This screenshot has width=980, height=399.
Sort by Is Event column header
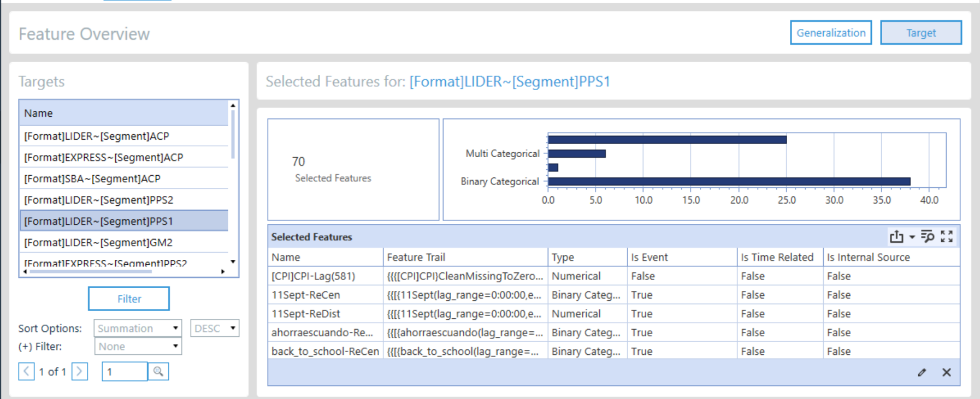click(x=682, y=257)
